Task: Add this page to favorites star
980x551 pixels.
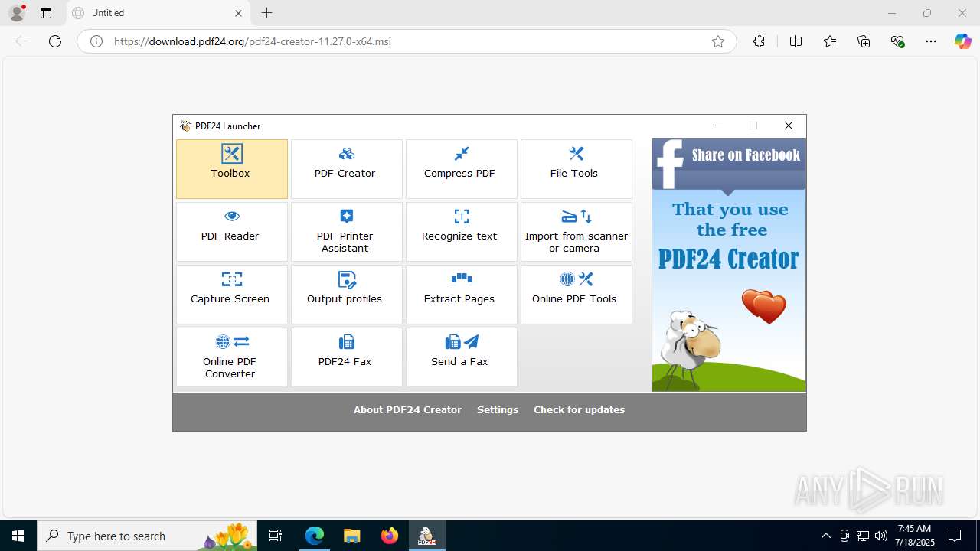Action: click(x=718, y=41)
